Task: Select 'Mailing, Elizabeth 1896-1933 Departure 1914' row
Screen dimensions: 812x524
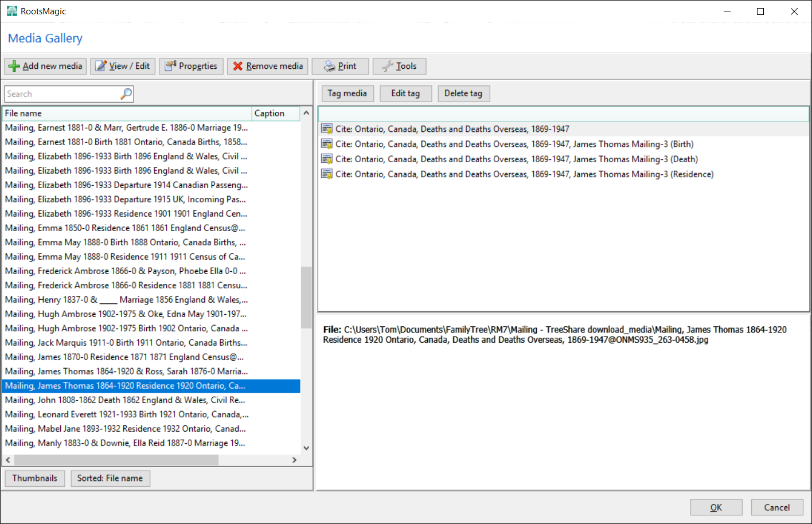Action: tap(151, 185)
